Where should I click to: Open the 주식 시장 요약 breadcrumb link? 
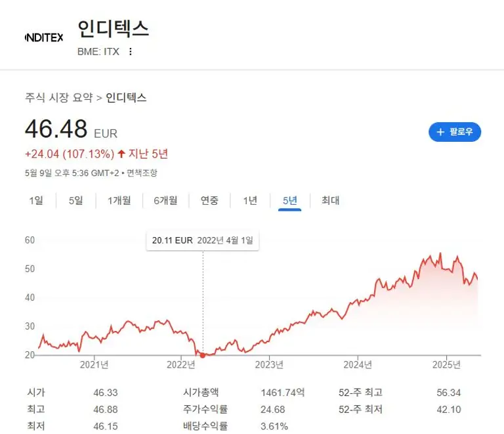tap(59, 98)
